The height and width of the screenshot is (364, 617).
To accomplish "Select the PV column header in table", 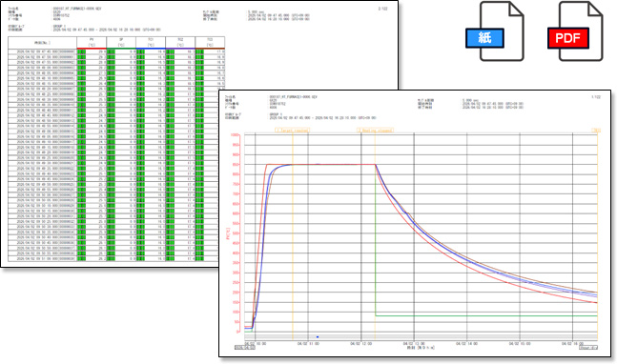I will tap(92, 42).
